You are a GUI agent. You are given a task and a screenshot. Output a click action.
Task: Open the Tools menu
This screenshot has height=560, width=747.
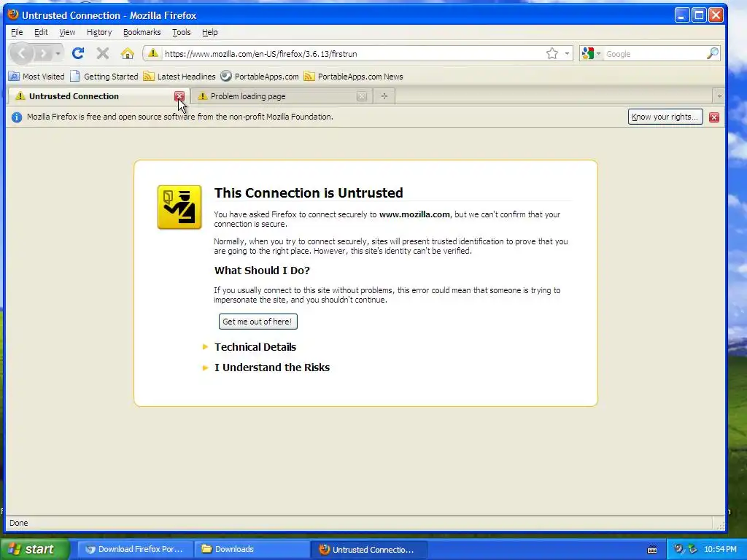[x=182, y=32]
